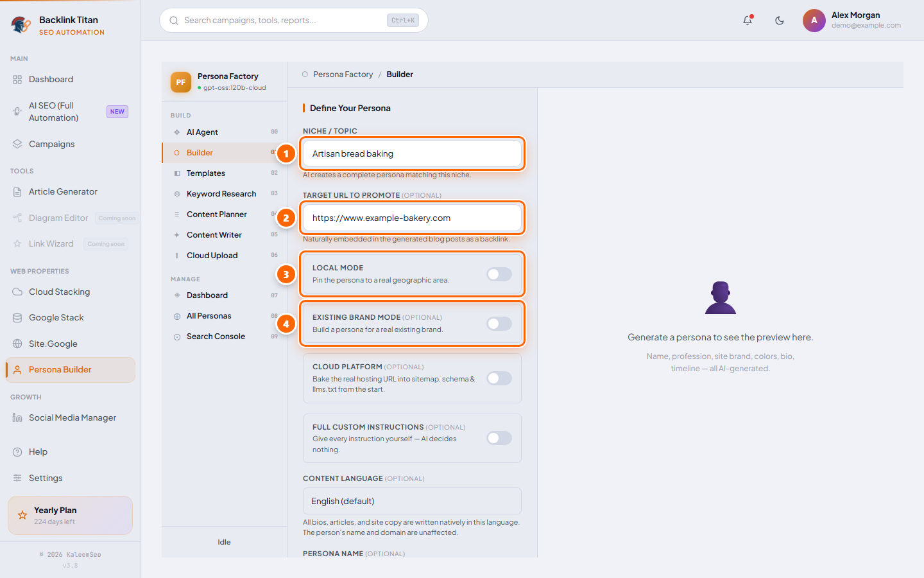Click the Settings sliders icon
Image resolution: width=924 pixels, height=578 pixels.
17,478
